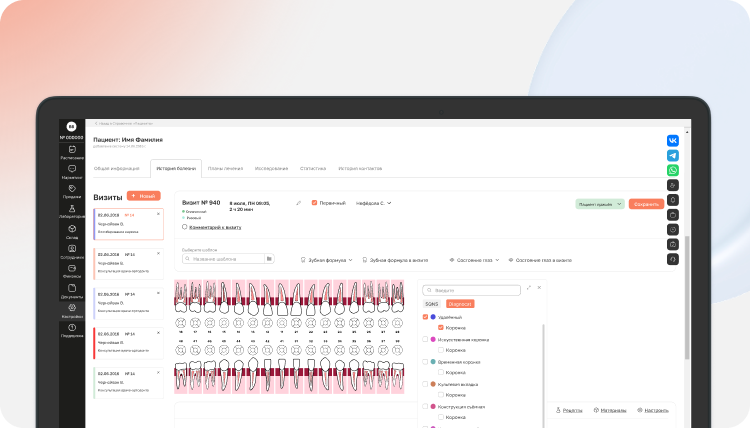Expand the diagnosis panel with arrows icon
The image size is (750, 428).
tap(529, 288)
